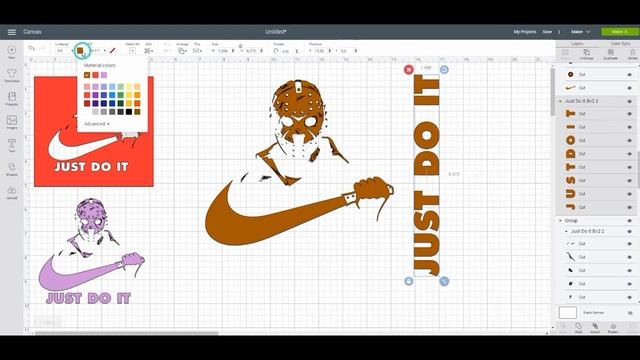Hide the S letter layer
This screenshot has height=360, width=640.
tap(629, 180)
